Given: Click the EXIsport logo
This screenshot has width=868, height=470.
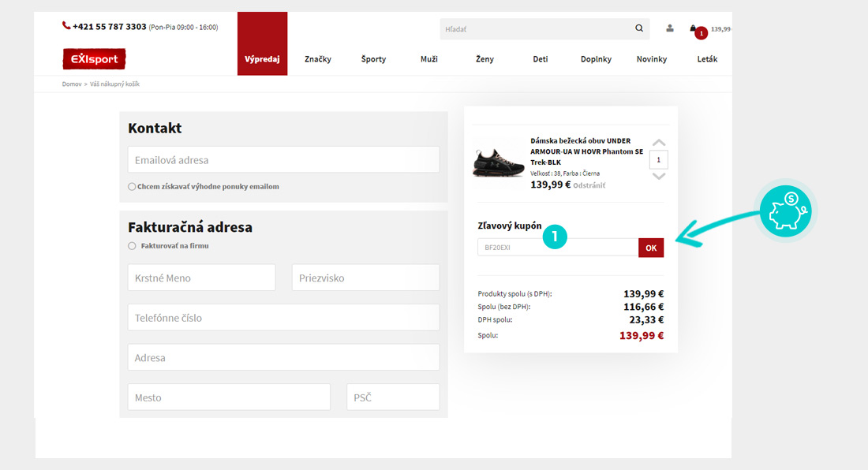Looking at the screenshot, I should coord(94,59).
